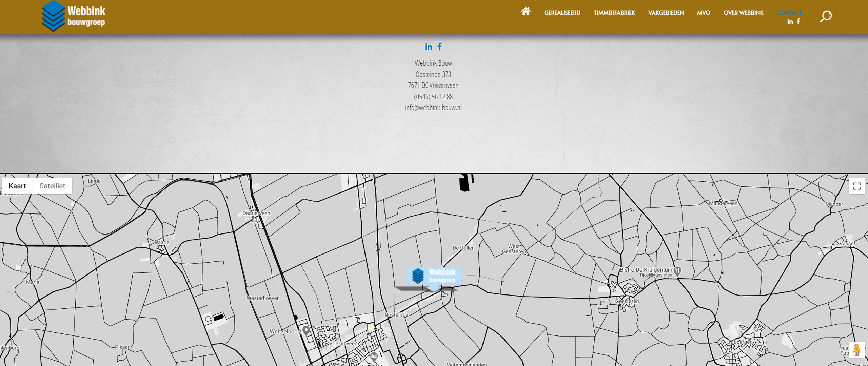The width and height of the screenshot is (868, 366).
Task: Open the MVO menu item
Action: click(x=703, y=13)
